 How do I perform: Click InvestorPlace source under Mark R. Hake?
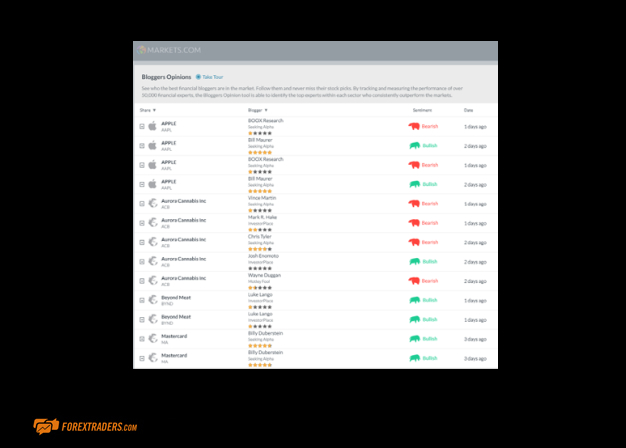click(260, 224)
